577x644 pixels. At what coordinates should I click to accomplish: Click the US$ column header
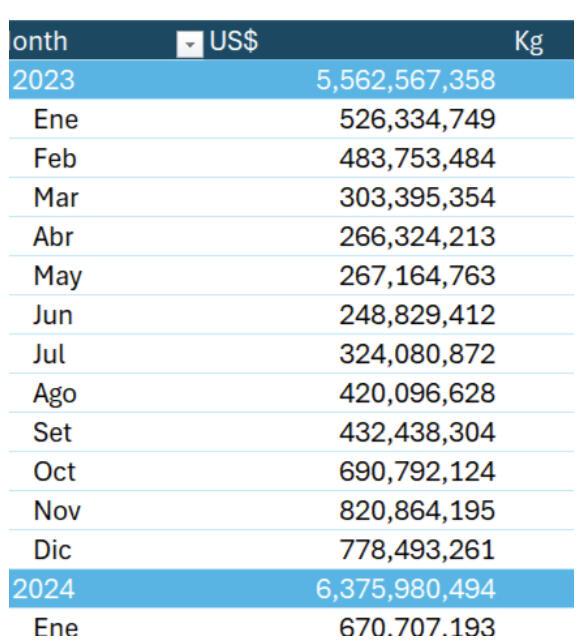[x=233, y=41]
